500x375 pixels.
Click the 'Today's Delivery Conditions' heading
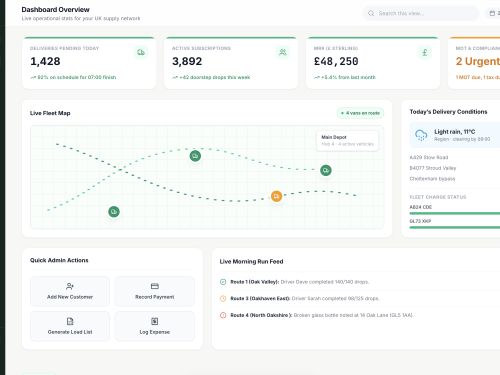pyautogui.click(x=448, y=112)
